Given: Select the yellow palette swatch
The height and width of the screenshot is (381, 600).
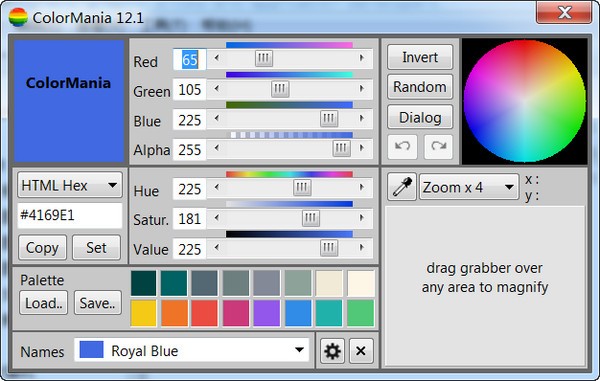Looking at the screenshot, I should coord(143,313).
